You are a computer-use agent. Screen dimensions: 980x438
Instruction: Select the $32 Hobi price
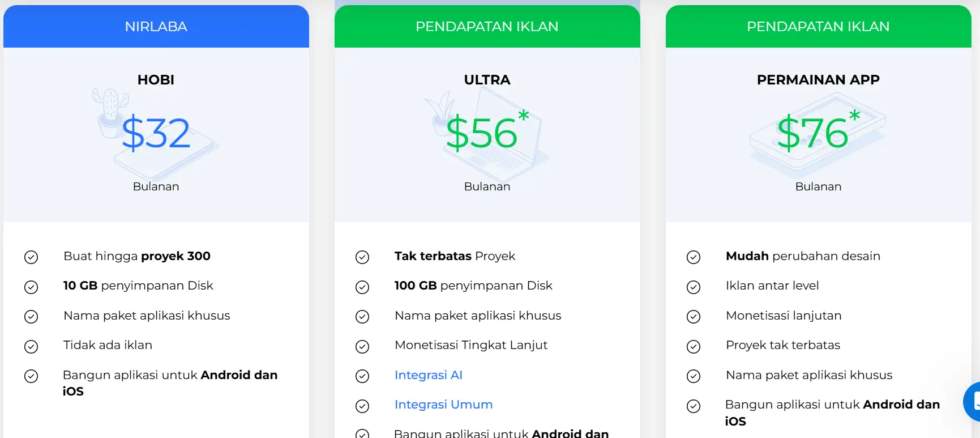(x=156, y=134)
